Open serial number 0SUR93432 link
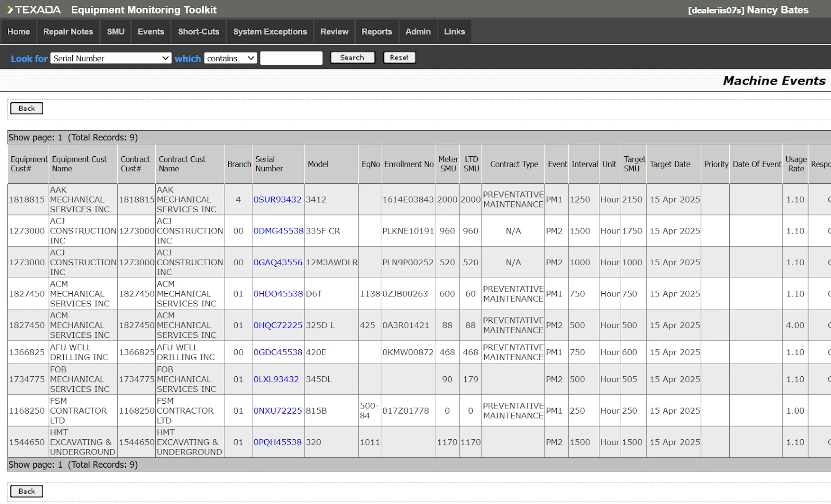The image size is (831, 504). point(277,199)
